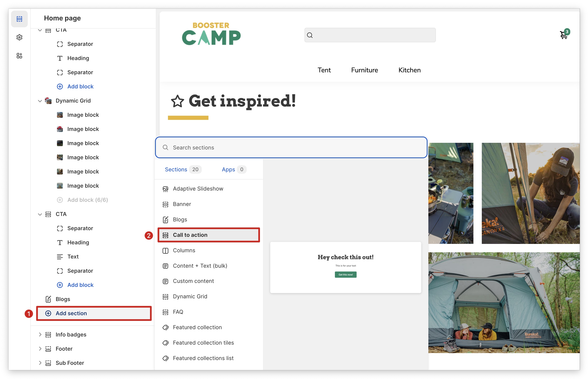Open the theme settings gear icon

click(19, 37)
